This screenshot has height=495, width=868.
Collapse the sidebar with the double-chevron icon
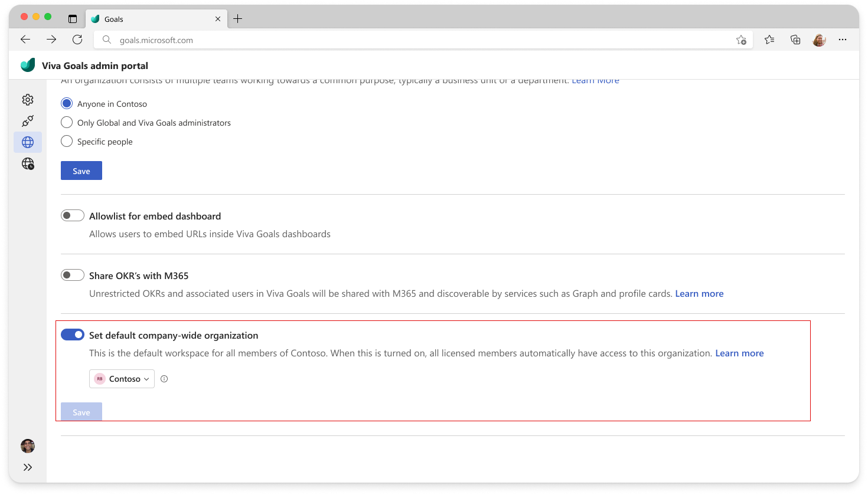pos(27,467)
